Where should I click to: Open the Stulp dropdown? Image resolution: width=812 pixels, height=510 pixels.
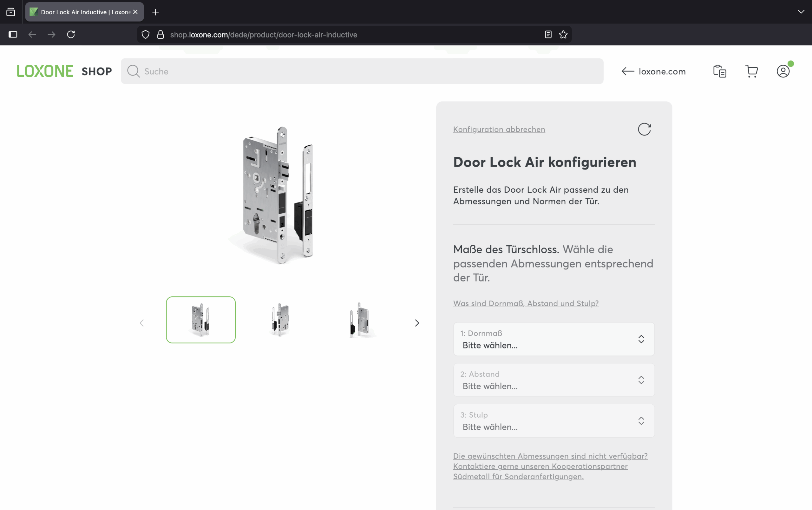click(x=553, y=421)
